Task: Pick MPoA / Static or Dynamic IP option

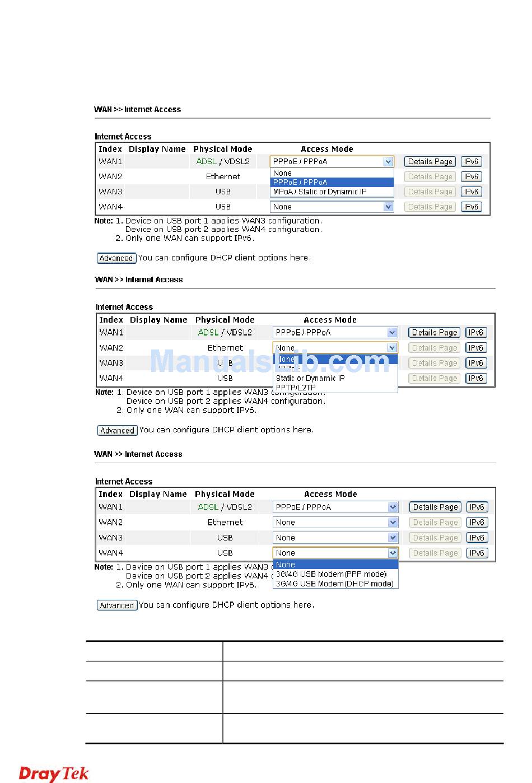Action: click(332, 192)
